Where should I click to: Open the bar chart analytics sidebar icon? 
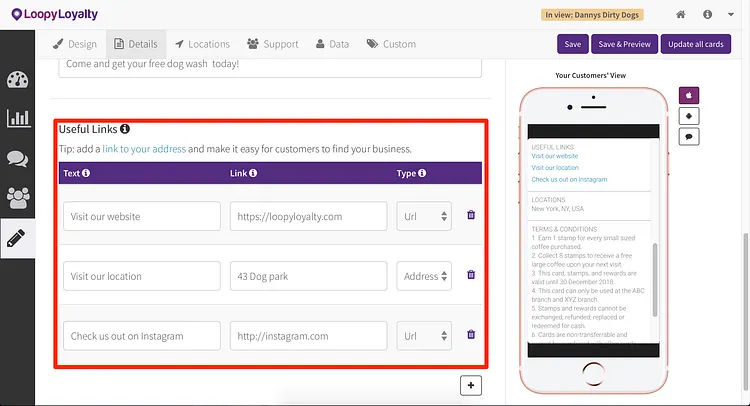coord(18,118)
